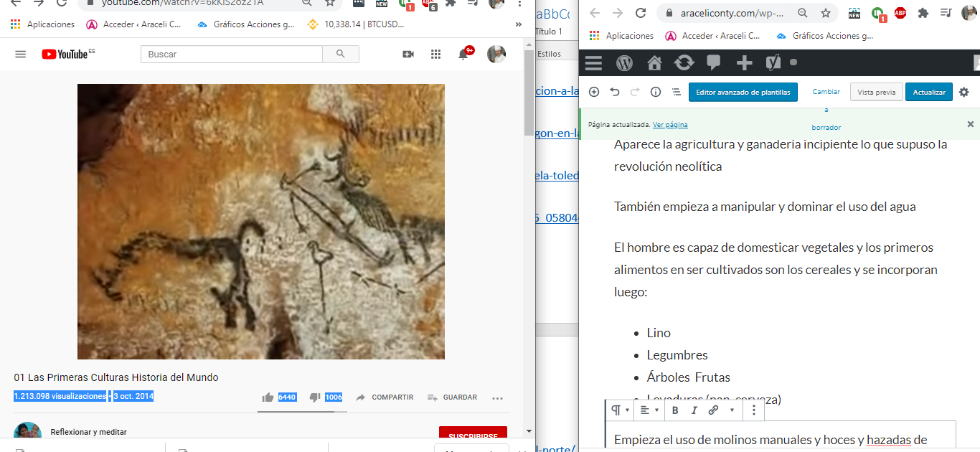Open YouTube create video camera icon
The width and height of the screenshot is (980, 452).
pos(408,55)
